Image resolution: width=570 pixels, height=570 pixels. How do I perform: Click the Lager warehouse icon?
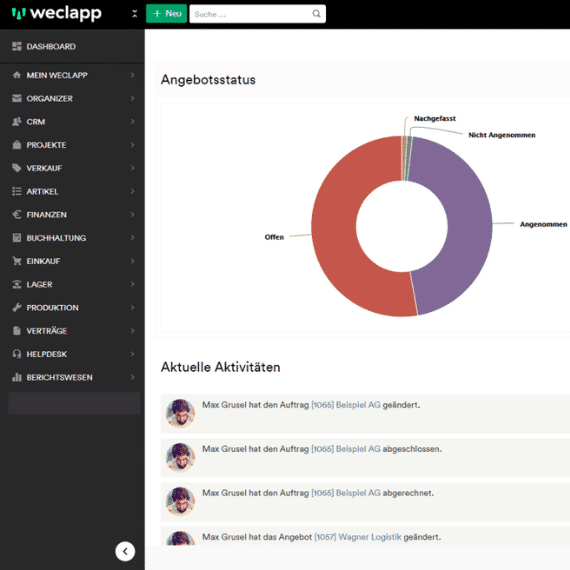coord(17,284)
